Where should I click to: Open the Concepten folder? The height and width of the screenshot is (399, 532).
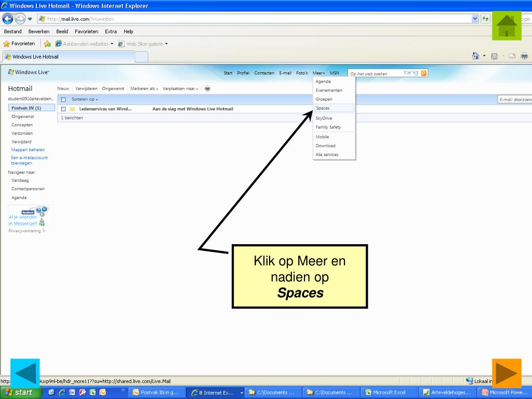[x=22, y=125]
